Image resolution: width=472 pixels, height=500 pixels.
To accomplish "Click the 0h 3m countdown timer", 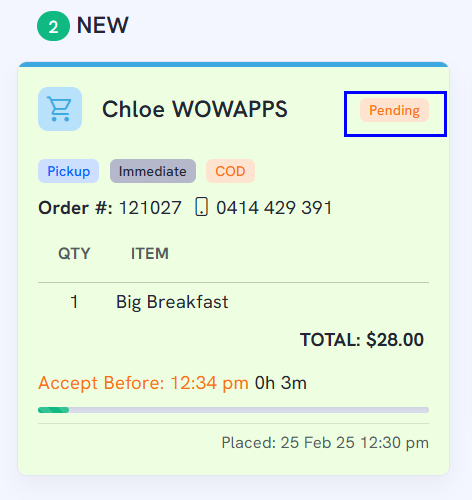I will [281, 383].
